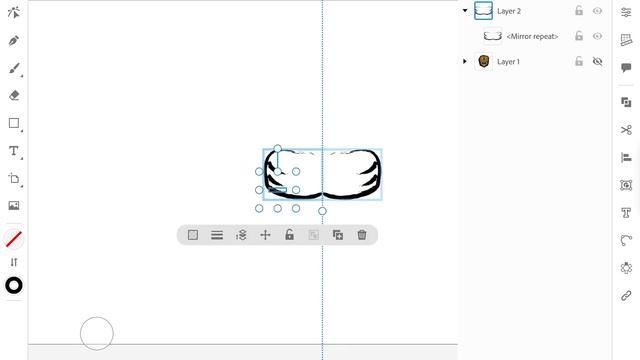Click the move icon in context bar
The image size is (640, 360).
pyautogui.click(x=265, y=235)
